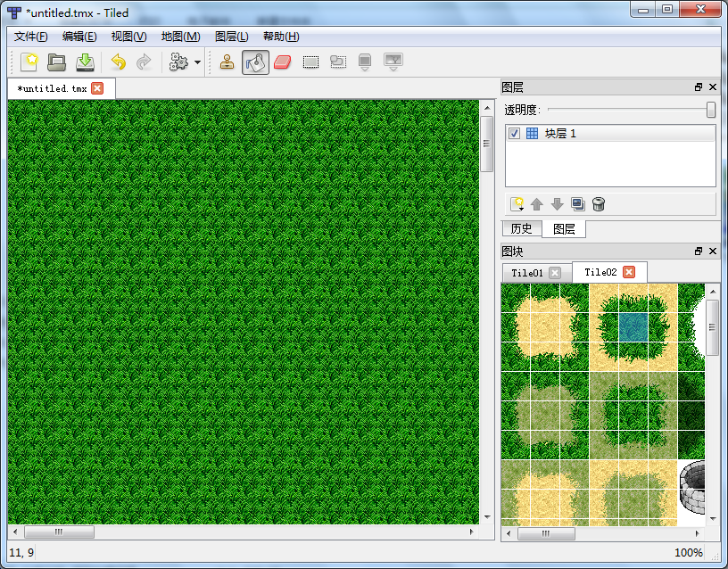Open the 图层(L) menu
The width and height of the screenshot is (728, 569).
(x=231, y=37)
